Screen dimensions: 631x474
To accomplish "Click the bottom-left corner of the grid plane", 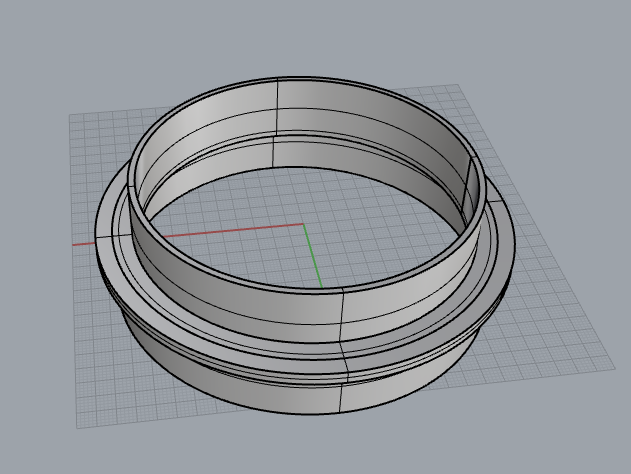I will tap(77, 428).
